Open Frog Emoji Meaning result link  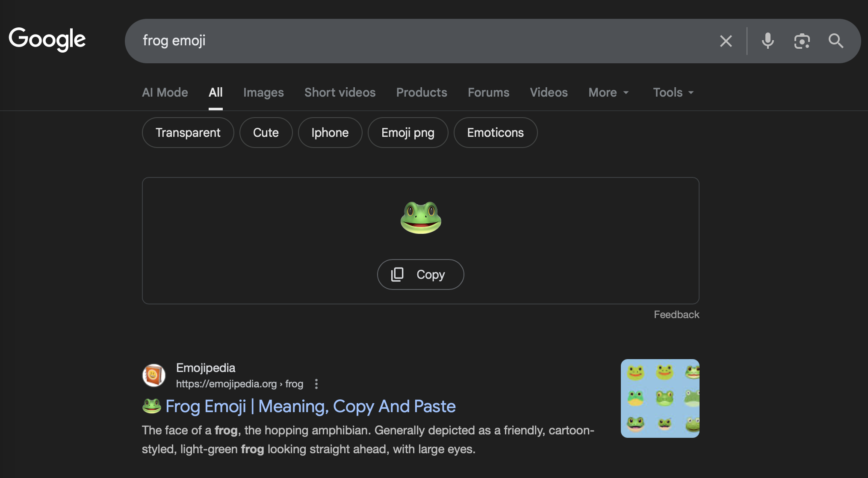click(x=310, y=406)
